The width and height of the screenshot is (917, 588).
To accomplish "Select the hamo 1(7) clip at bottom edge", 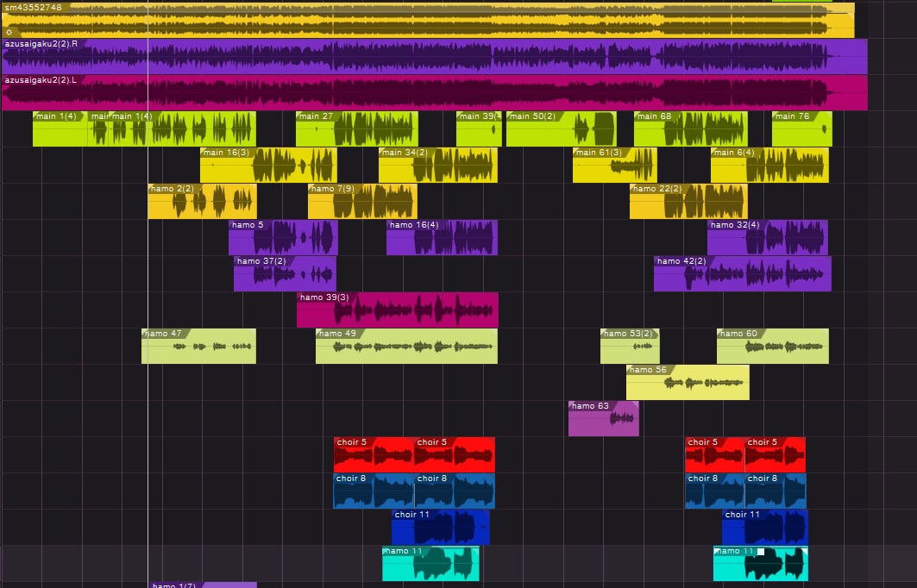I will click(203, 585).
